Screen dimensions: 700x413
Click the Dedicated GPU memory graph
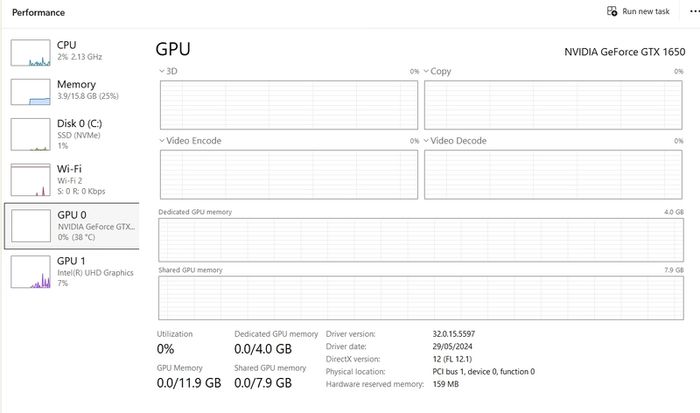click(421, 240)
